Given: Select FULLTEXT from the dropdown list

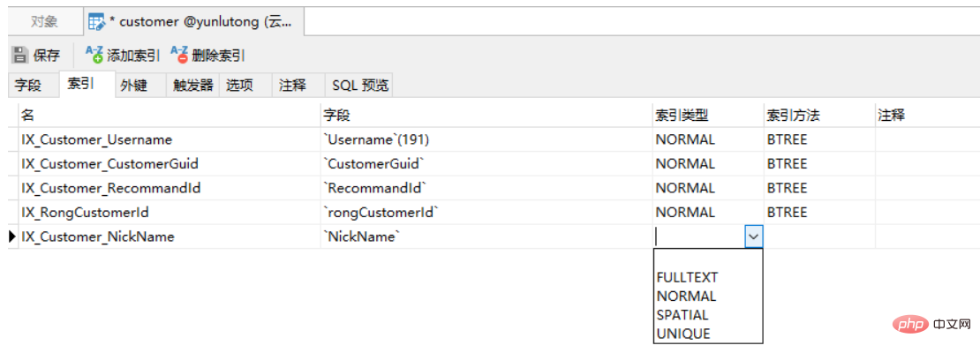Looking at the screenshot, I should click(x=688, y=277).
